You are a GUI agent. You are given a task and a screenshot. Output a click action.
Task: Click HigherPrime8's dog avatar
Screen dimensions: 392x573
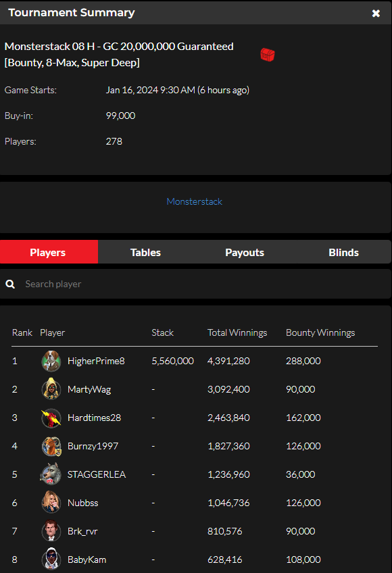tap(51, 361)
